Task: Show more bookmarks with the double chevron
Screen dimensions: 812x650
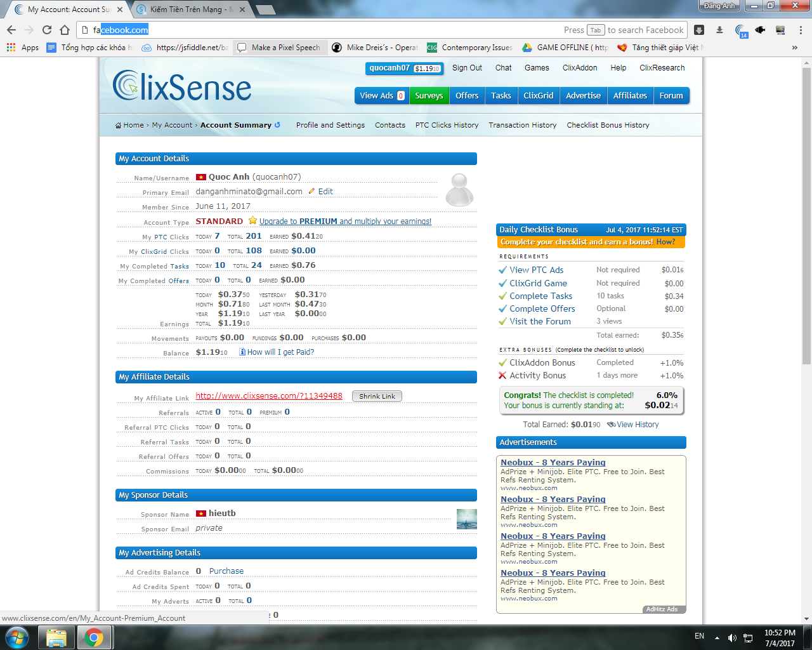Action: click(795, 48)
